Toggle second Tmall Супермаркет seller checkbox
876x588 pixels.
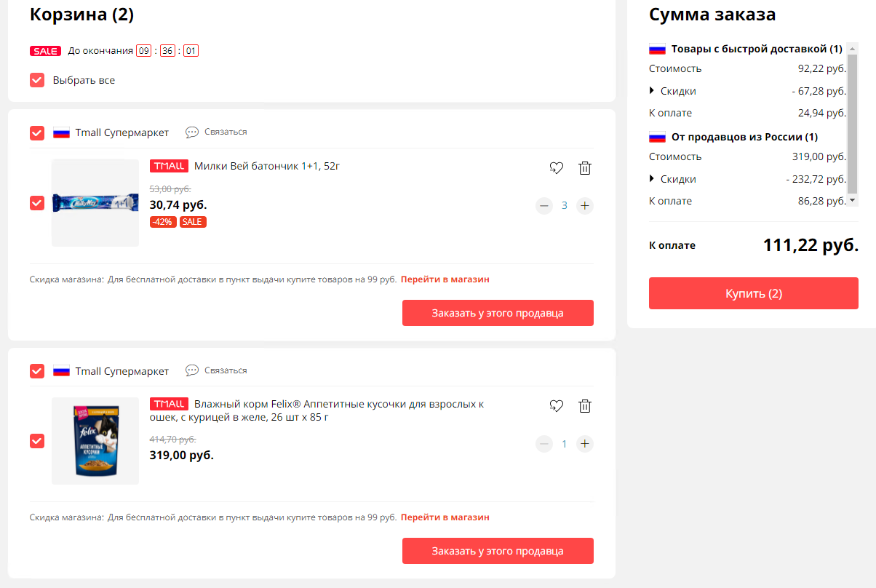[x=37, y=371]
